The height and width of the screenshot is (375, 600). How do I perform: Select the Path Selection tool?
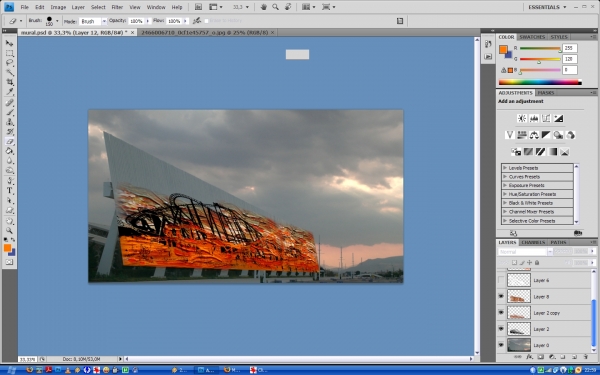click(x=9, y=200)
